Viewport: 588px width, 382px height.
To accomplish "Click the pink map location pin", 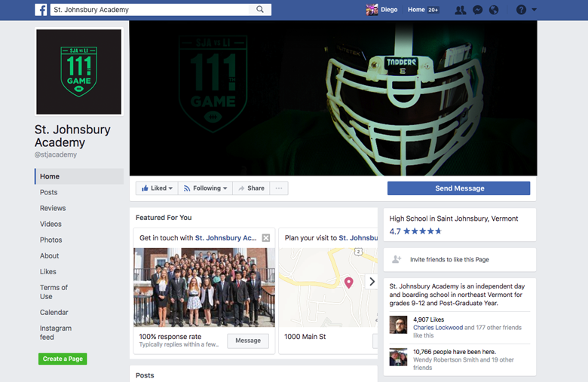I will [349, 283].
